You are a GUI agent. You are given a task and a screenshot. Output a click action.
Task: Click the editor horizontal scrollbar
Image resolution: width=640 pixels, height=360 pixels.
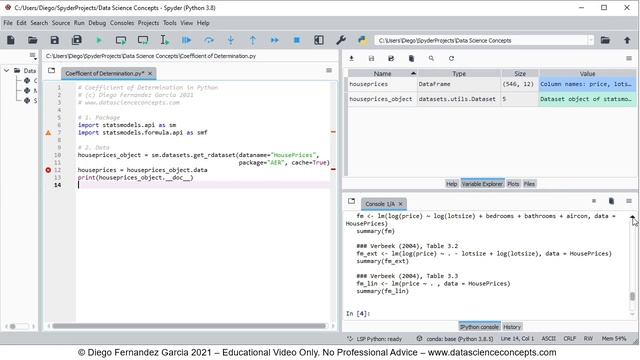[x=189, y=326]
